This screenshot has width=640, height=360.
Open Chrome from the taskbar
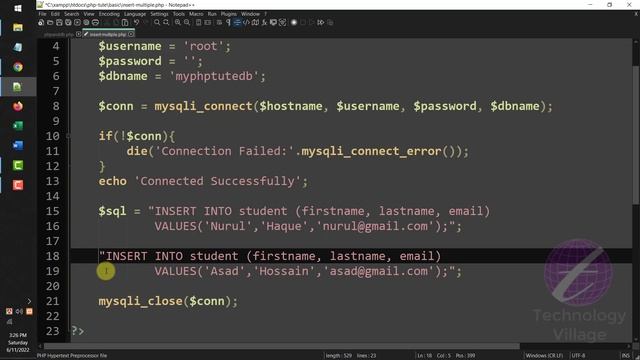click(18, 67)
